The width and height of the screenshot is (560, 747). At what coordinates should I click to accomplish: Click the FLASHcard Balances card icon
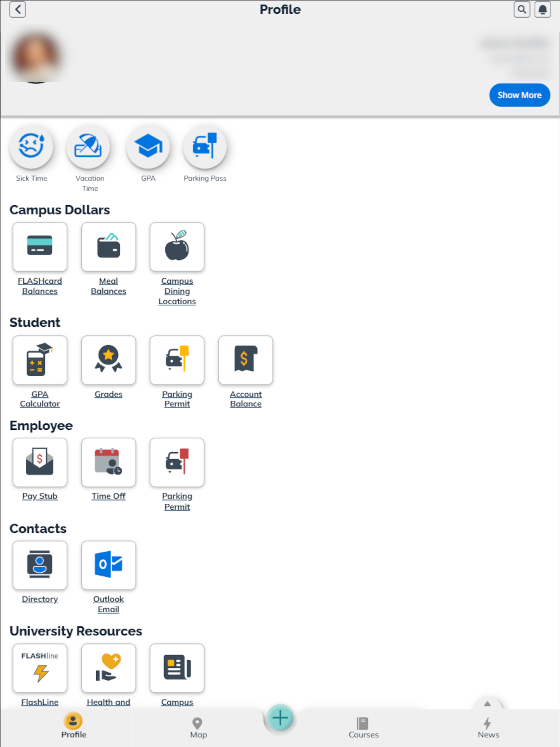pyautogui.click(x=40, y=246)
